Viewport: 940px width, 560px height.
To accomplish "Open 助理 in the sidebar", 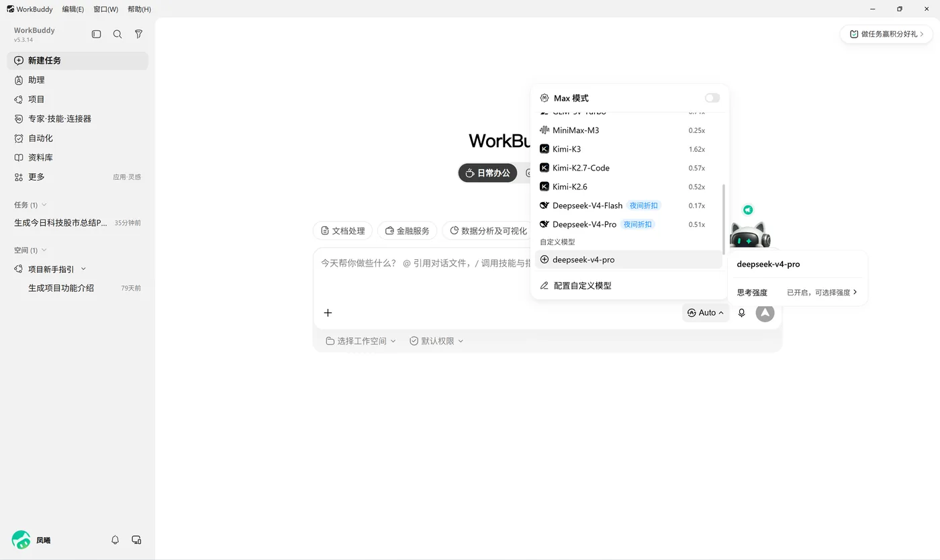I will pos(77,80).
